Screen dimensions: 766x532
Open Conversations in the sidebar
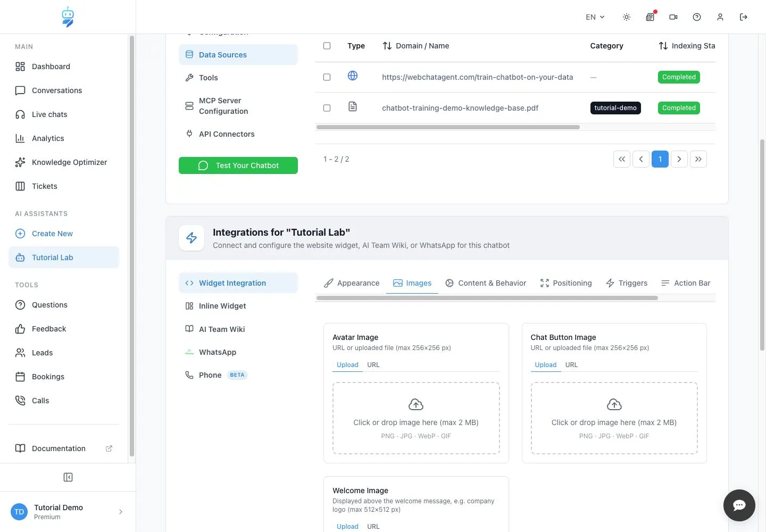[x=64, y=90]
